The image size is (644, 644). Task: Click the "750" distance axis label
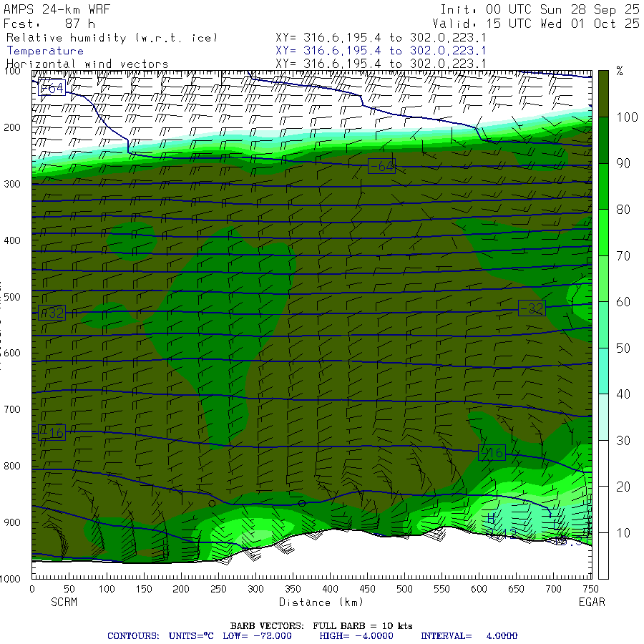click(x=590, y=590)
